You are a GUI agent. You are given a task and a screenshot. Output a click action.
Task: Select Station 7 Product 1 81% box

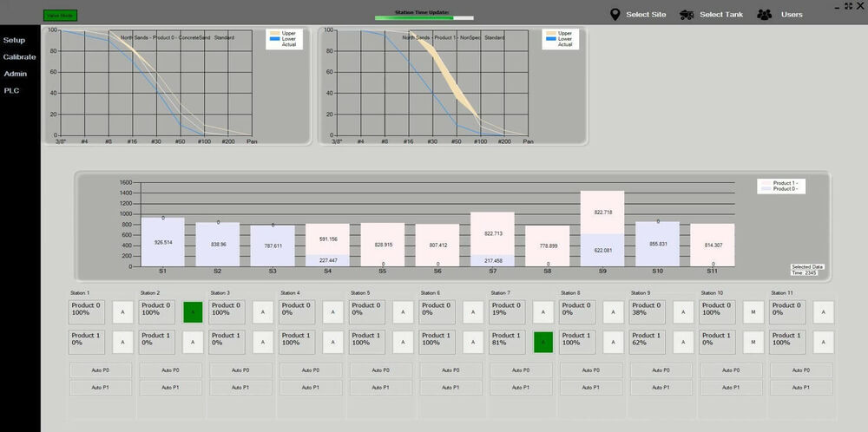[x=507, y=343]
